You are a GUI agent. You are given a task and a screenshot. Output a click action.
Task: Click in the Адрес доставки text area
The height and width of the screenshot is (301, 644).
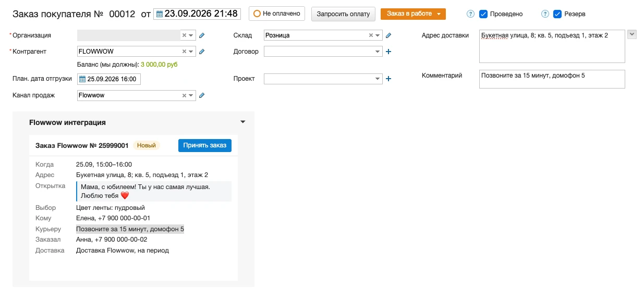click(x=552, y=46)
